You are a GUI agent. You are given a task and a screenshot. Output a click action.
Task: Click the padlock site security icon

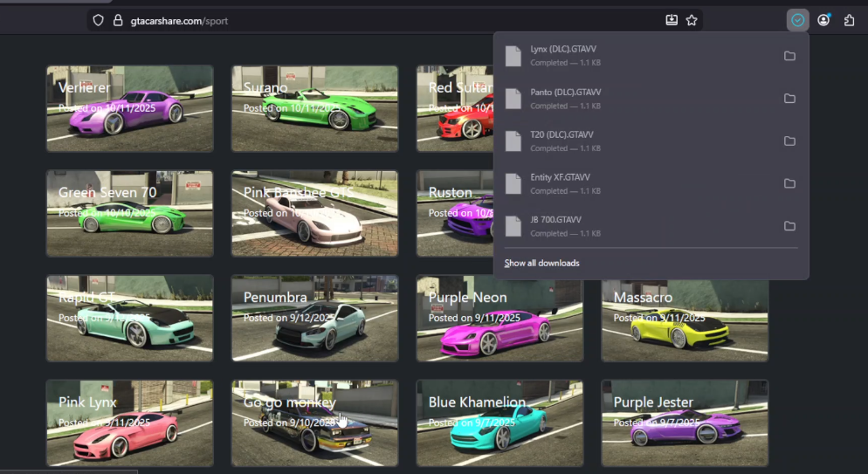click(x=117, y=20)
